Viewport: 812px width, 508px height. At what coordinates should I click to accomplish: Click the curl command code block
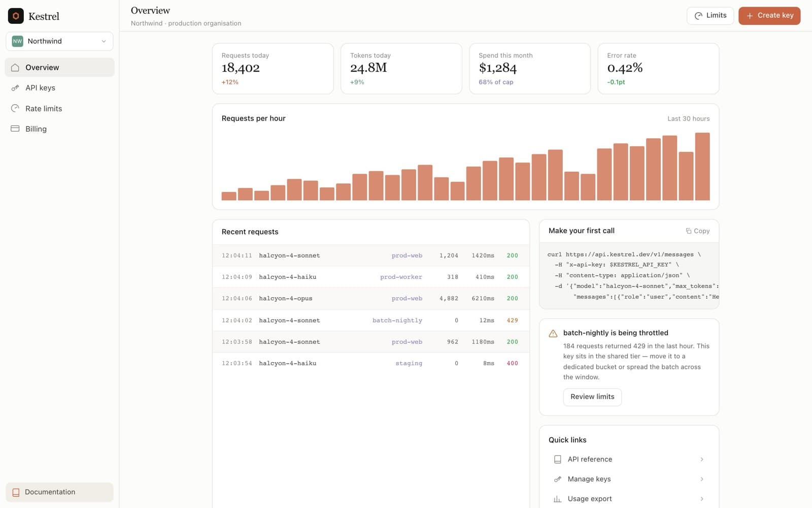click(629, 275)
